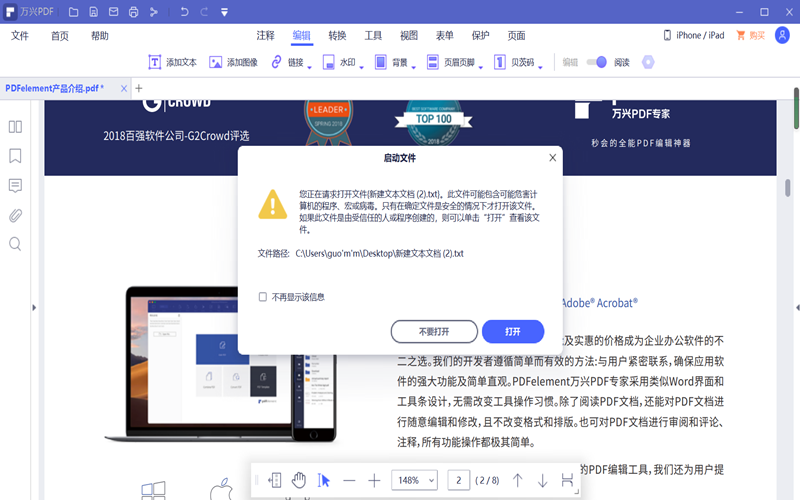This screenshot has width=800, height=500.
Task: Click the page number input field
Action: (x=459, y=480)
